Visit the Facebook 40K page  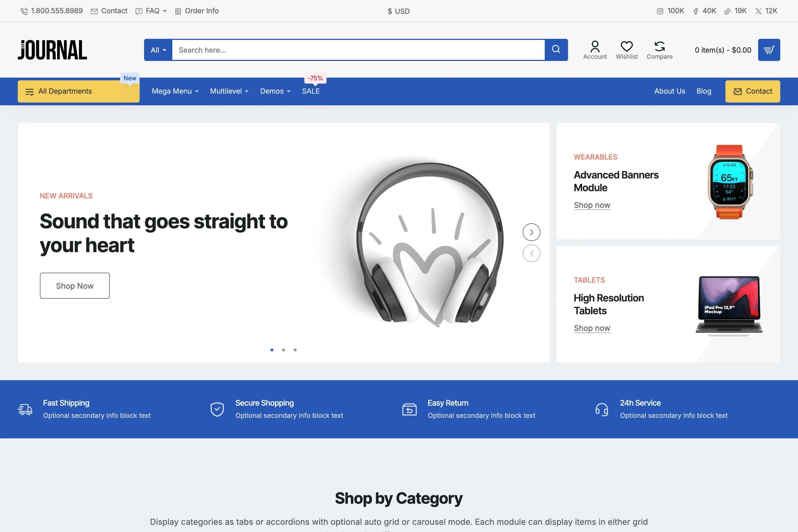pyautogui.click(x=704, y=11)
